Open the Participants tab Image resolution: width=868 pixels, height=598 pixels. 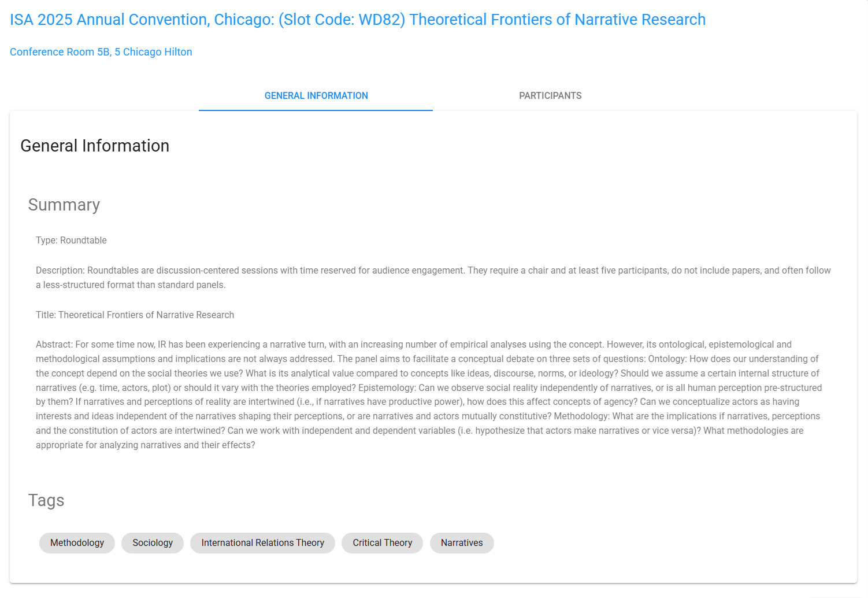(x=550, y=96)
